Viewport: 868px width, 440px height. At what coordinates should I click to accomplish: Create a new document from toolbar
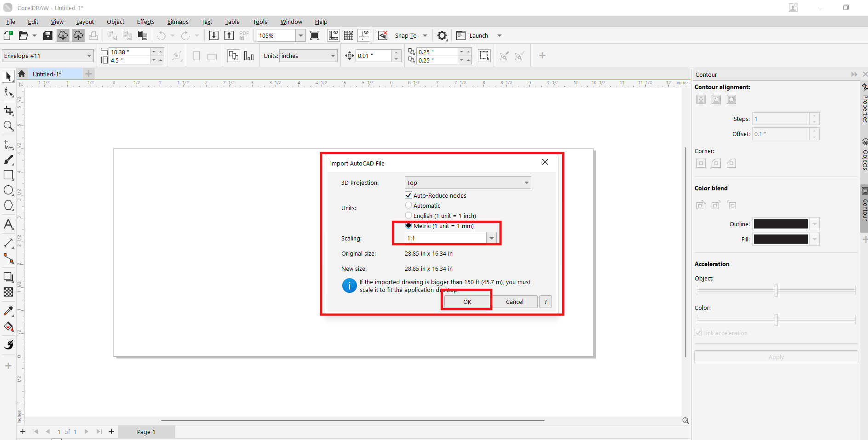[8, 35]
